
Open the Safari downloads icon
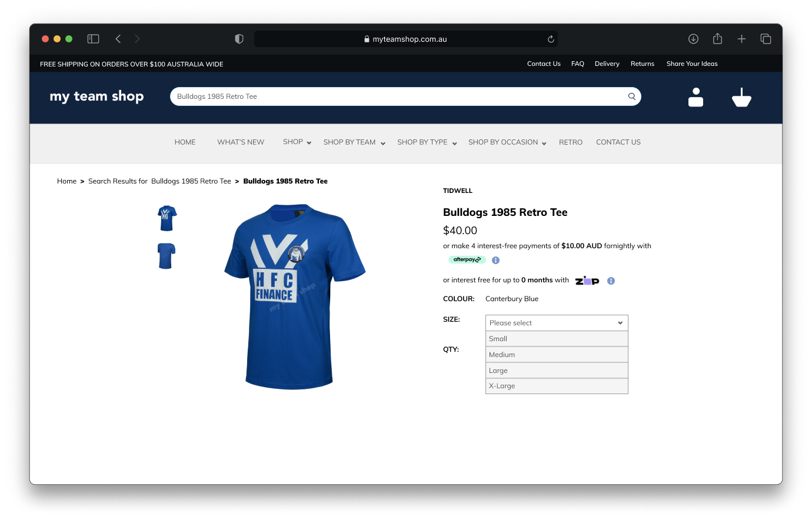point(693,39)
